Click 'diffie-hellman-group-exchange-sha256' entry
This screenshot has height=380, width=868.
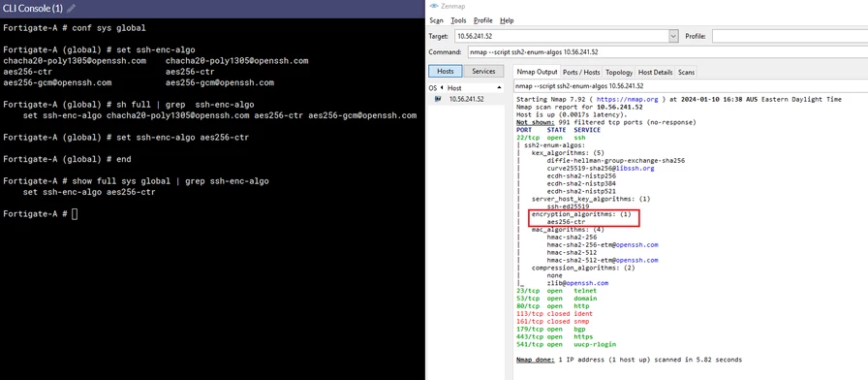615,161
